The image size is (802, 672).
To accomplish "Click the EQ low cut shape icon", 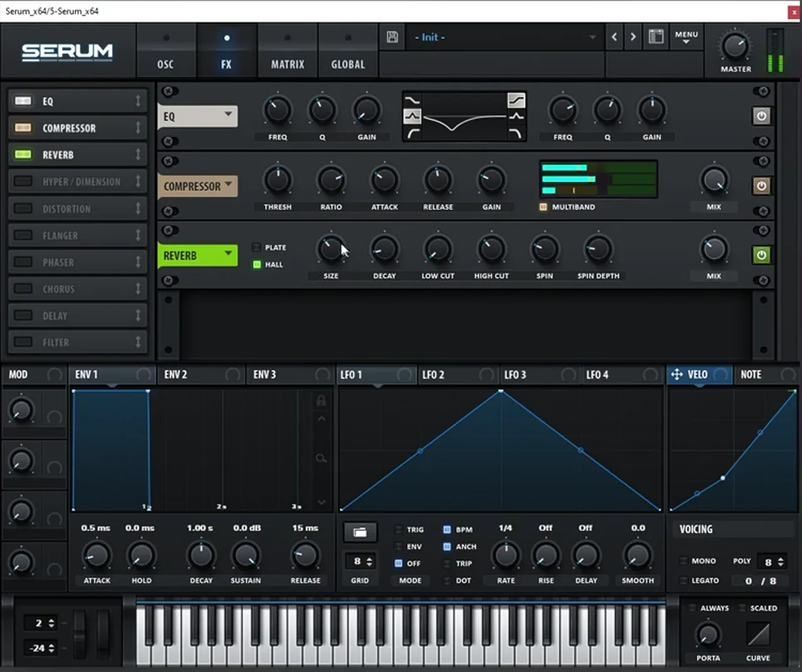I will tap(412, 133).
